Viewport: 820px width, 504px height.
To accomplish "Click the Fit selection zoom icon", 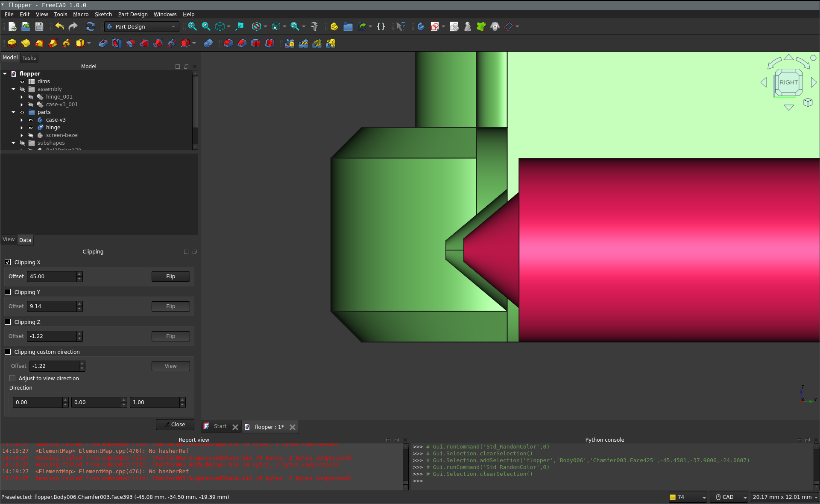I will pyautogui.click(x=206, y=26).
